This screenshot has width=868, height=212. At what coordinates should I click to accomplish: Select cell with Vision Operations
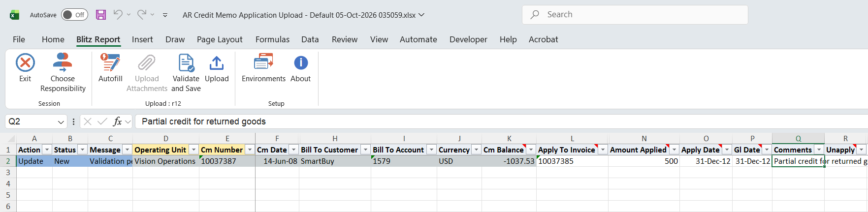pyautogui.click(x=166, y=161)
